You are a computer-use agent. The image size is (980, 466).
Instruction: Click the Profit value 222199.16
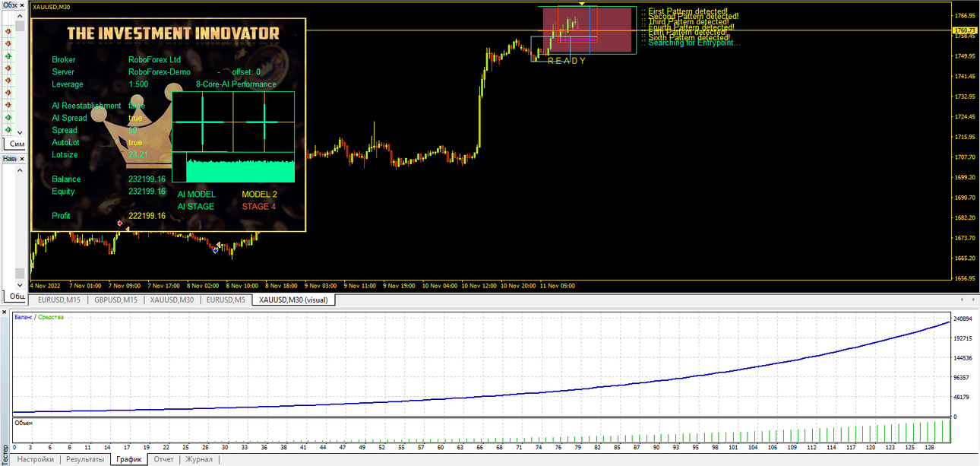click(147, 216)
